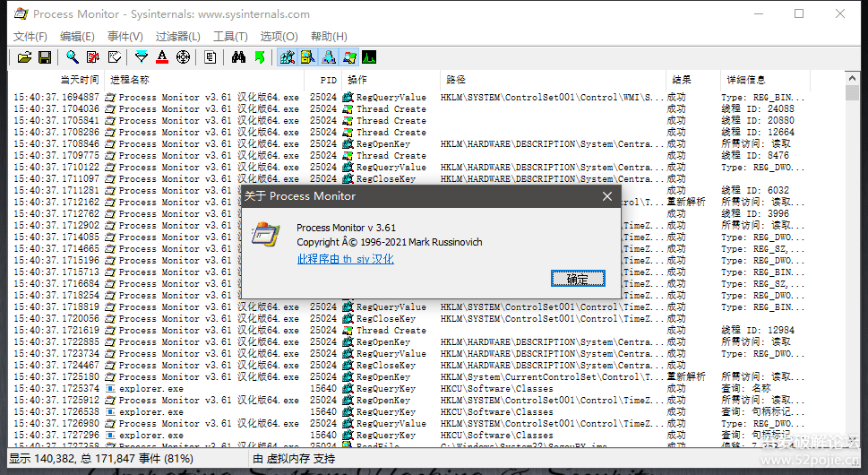868x475 pixels.
Task: Click the vertical scrollbar thumb
Action: coord(852,93)
